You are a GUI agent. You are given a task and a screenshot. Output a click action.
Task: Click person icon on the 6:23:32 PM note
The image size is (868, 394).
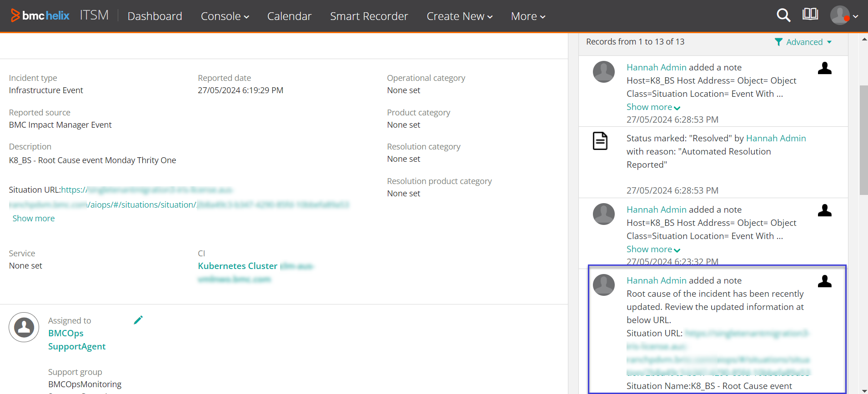pos(825,210)
